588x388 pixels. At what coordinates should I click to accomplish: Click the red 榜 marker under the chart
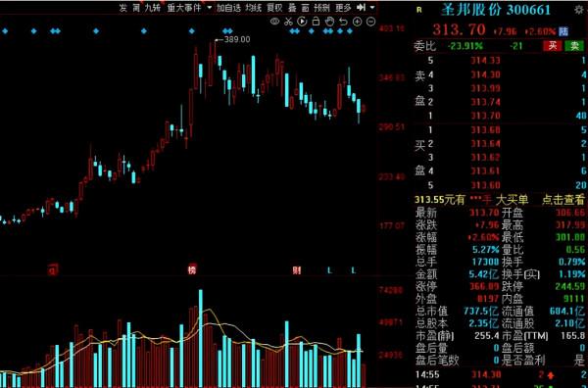(x=192, y=269)
